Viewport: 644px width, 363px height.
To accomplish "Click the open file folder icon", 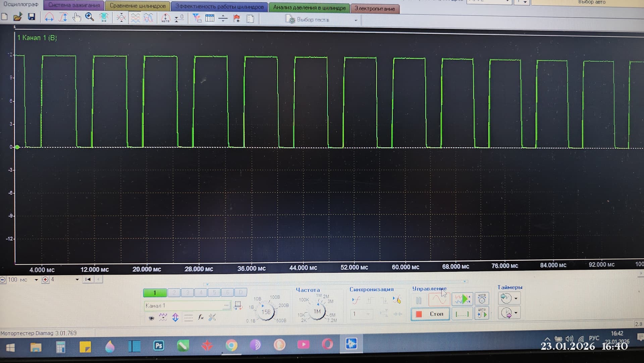I will (x=17, y=17).
